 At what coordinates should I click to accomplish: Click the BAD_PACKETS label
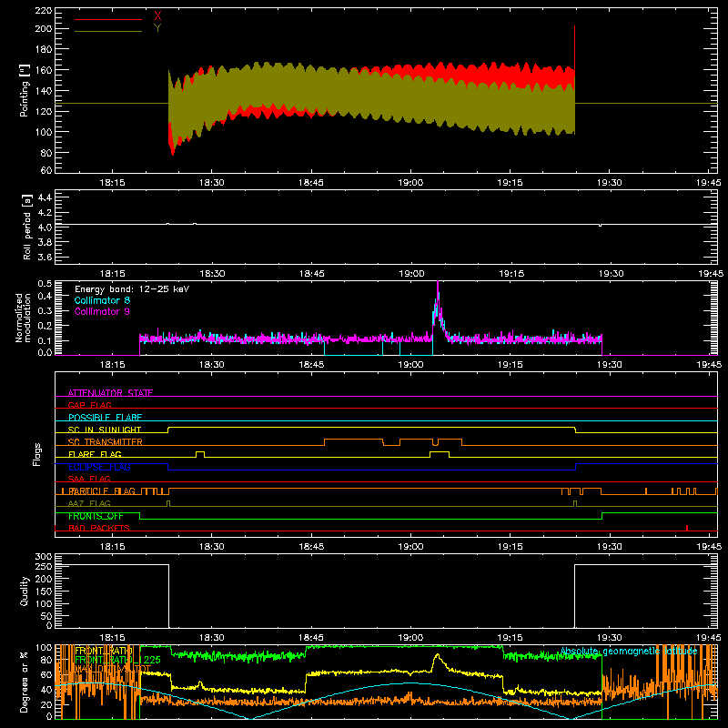pos(99,528)
